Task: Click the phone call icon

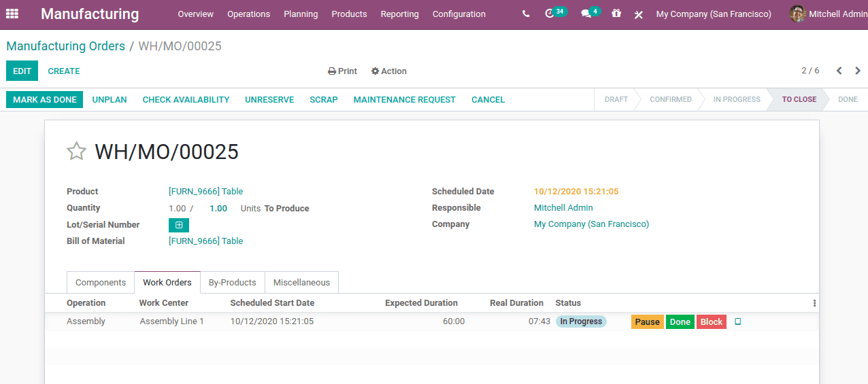Action: (526, 14)
